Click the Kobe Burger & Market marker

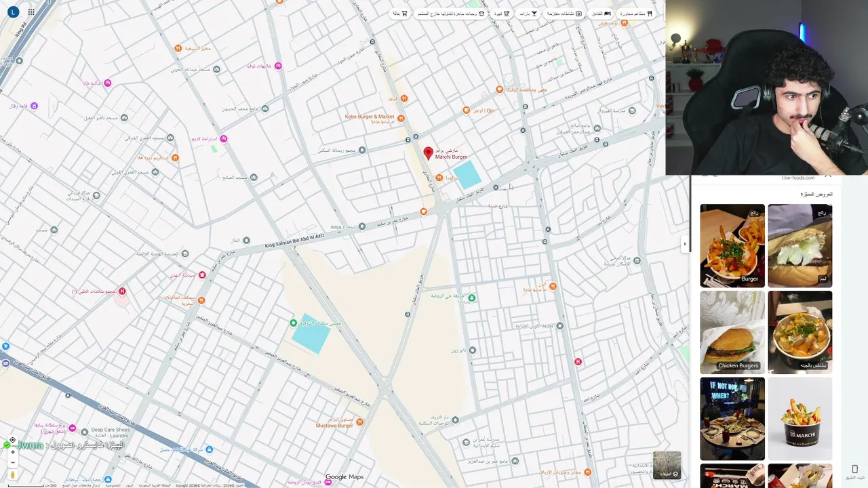pyautogui.click(x=401, y=118)
